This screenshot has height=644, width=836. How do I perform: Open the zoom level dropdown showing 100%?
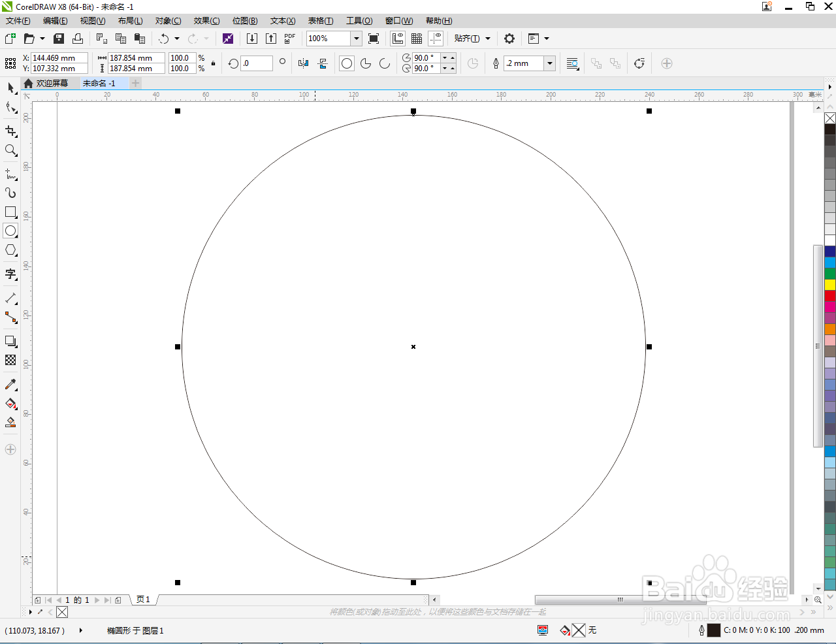pyautogui.click(x=357, y=39)
